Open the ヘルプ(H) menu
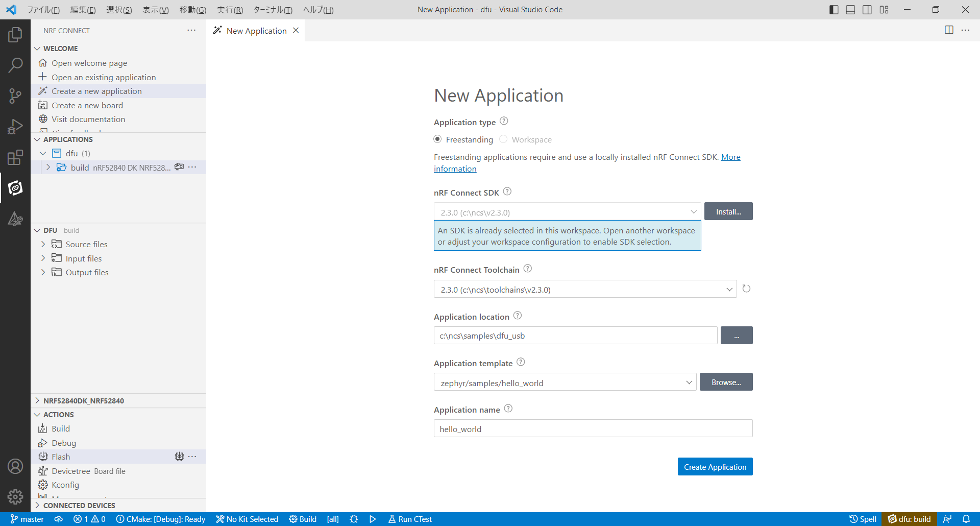 point(318,10)
